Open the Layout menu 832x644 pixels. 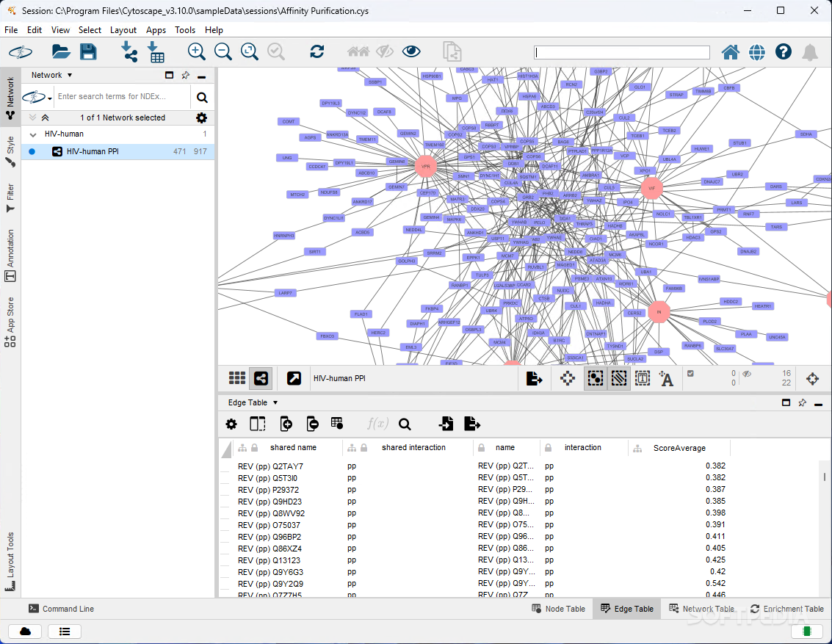pyautogui.click(x=123, y=30)
